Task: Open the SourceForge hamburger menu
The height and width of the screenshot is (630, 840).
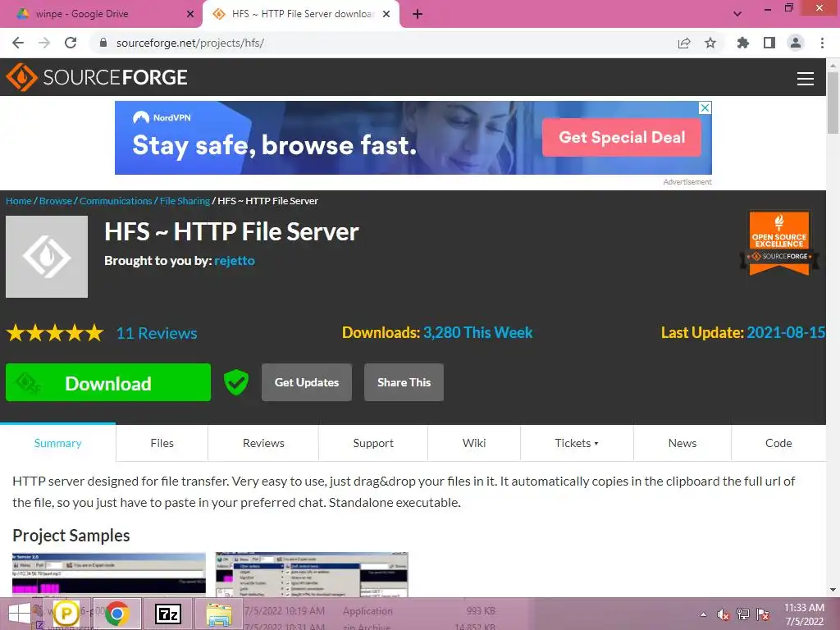Action: point(806,79)
